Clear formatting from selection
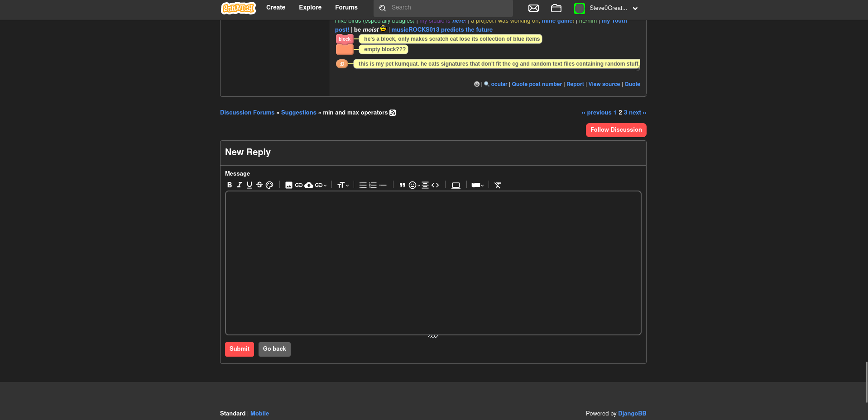Viewport: 868px width, 420px height. click(x=498, y=185)
